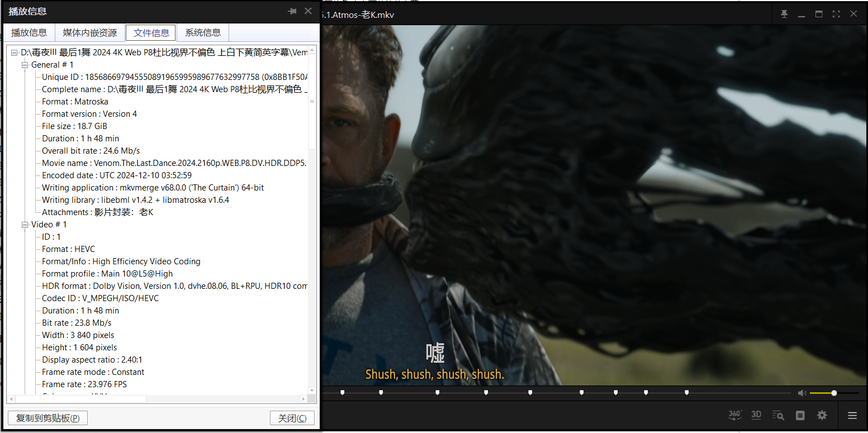Click the 'Shush, shush' subtitle text
Screen dimensions: 868x433
point(435,374)
